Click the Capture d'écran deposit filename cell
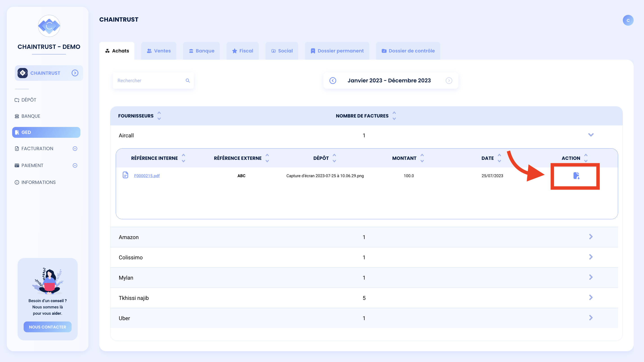Image resolution: width=644 pixels, height=362 pixels. (325, 176)
